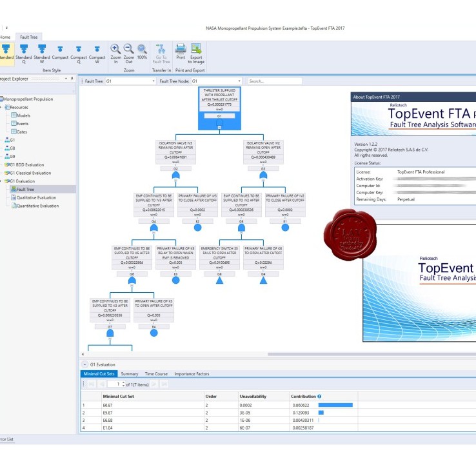Screen dimensions: 476x476
Task: Collapse the G1 top event node
Action: (219, 127)
